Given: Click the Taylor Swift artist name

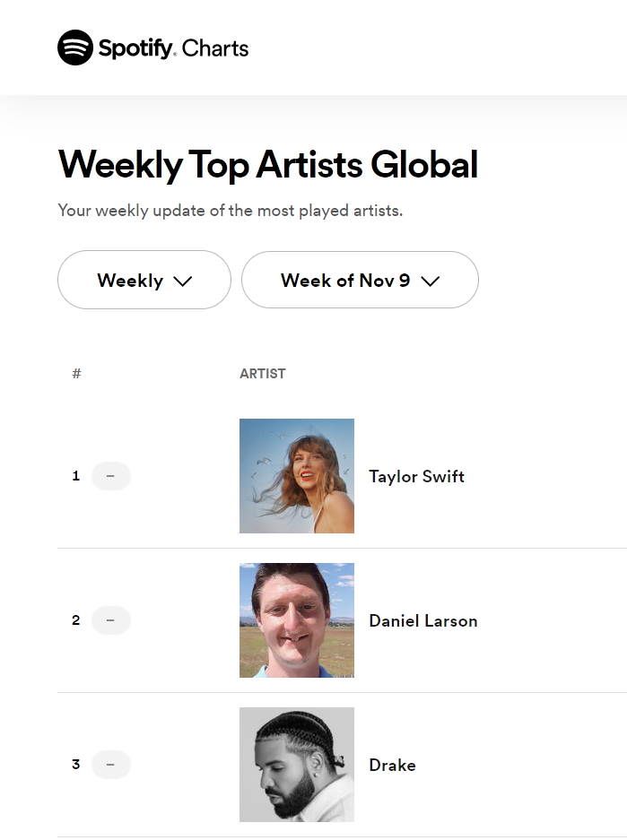Looking at the screenshot, I should click(416, 477).
